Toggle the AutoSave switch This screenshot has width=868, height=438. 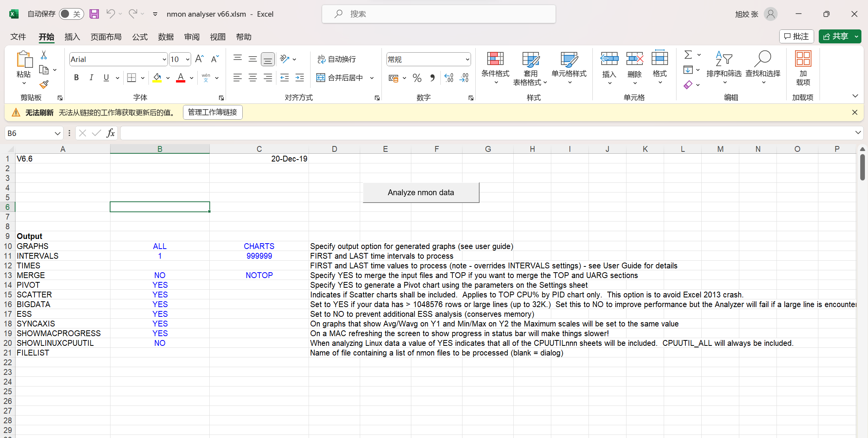[71, 14]
